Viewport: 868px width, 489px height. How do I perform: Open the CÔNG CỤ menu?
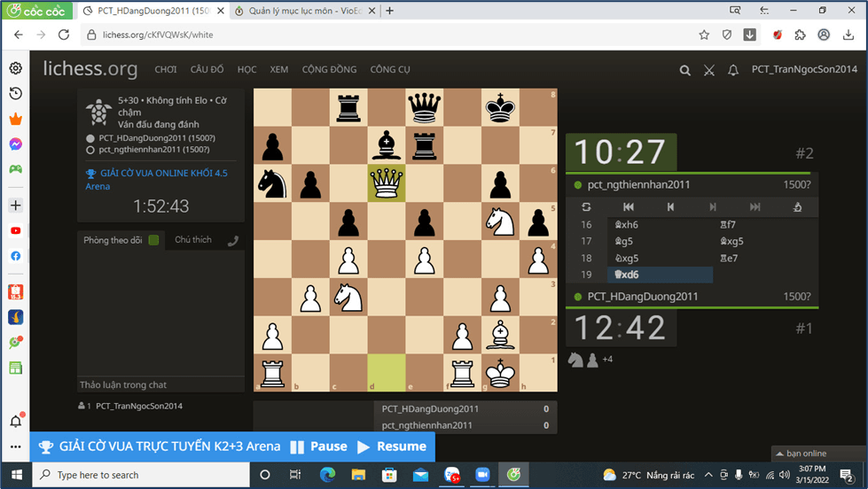(x=390, y=70)
